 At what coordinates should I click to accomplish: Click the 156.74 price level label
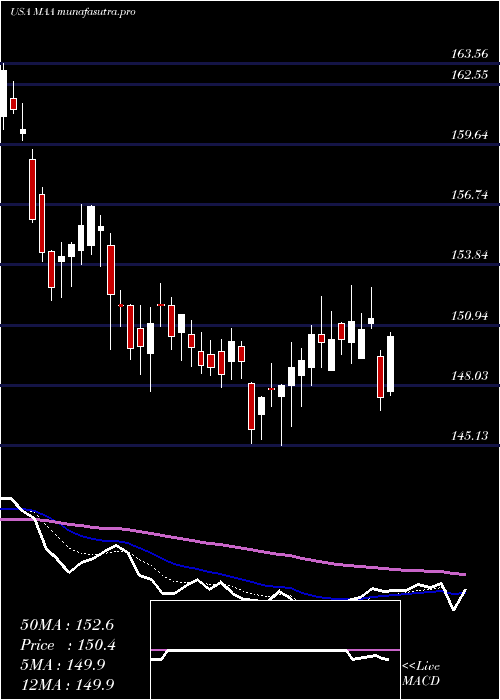(470, 195)
